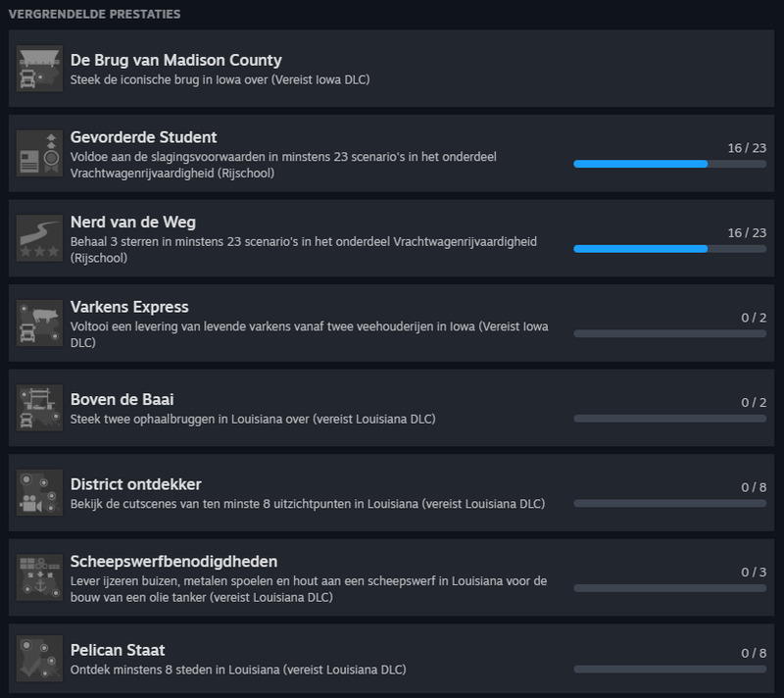The image size is (784, 698).
Task: Select the Gevorderde Student title
Action: tap(143, 136)
